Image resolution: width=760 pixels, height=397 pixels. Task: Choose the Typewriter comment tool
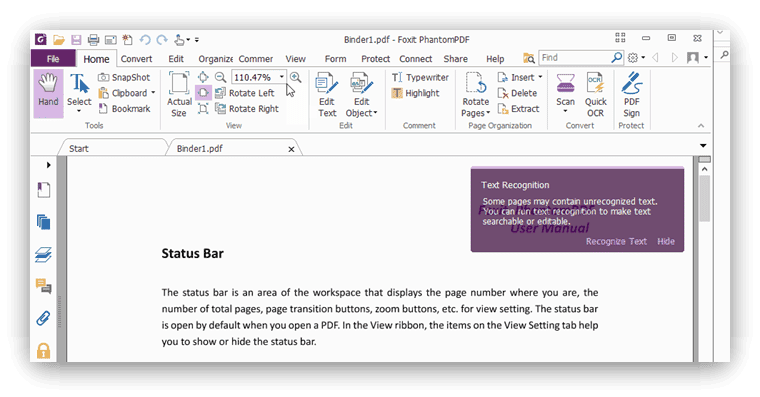(x=420, y=77)
